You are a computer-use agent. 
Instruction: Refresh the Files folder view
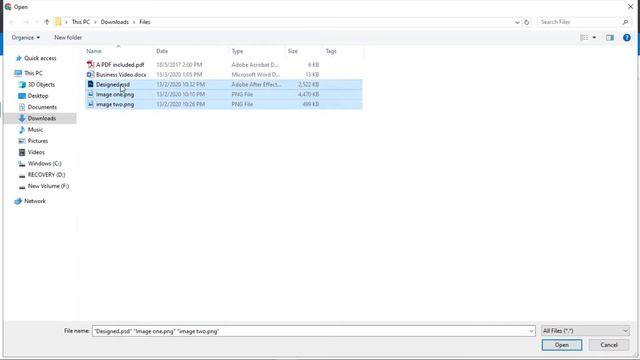point(527,22)
